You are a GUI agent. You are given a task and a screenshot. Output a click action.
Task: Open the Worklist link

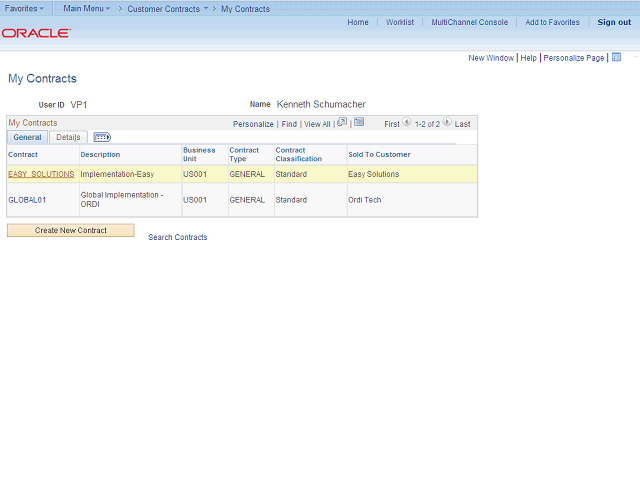(400, 22)
